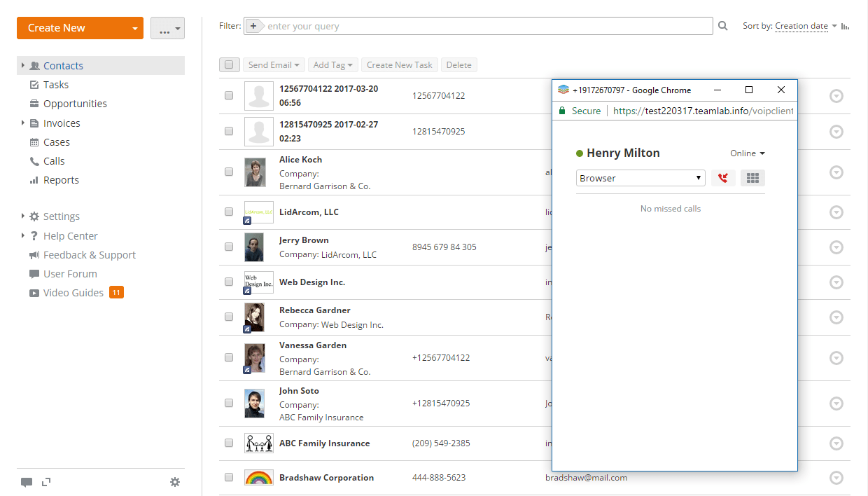Click the Create New Task button
This screenshot has height=496, width=868.
[399, 64]
